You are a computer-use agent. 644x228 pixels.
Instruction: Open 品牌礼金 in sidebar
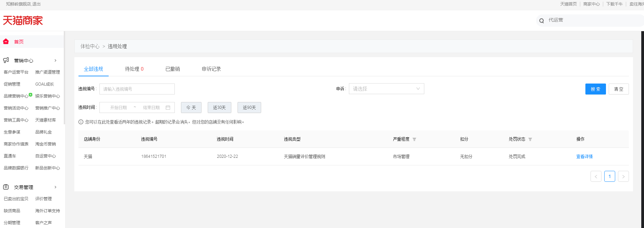click(x=44, y=132)
